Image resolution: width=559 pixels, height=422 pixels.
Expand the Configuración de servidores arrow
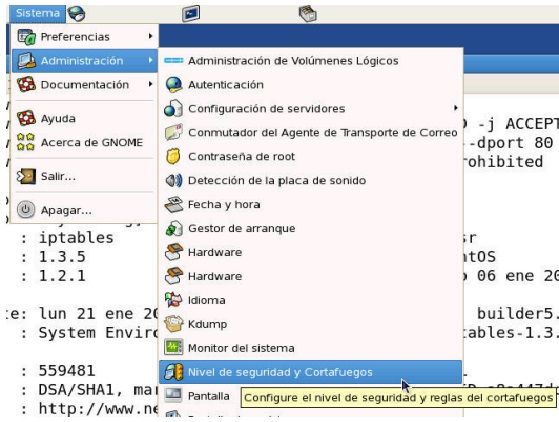click(456, 108)
